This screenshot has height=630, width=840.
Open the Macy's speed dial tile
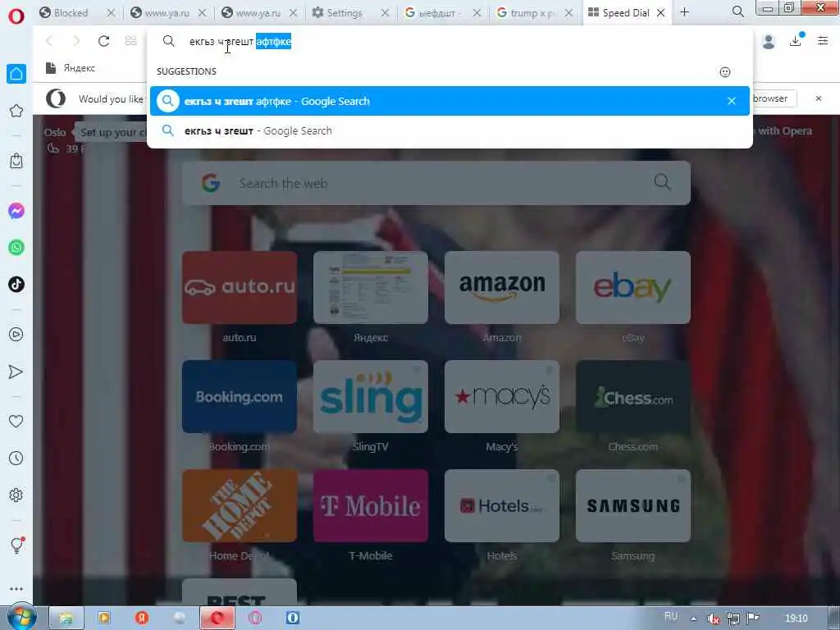pyautogui.click(x=502, y=396)
